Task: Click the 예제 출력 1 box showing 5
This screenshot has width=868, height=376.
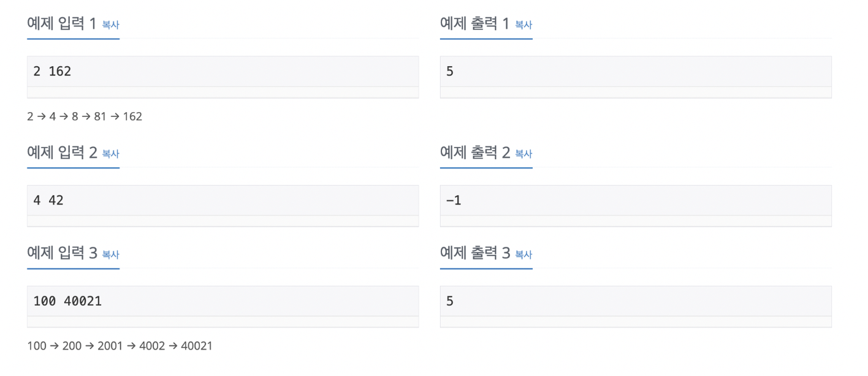Action: (x=636, y=72)
